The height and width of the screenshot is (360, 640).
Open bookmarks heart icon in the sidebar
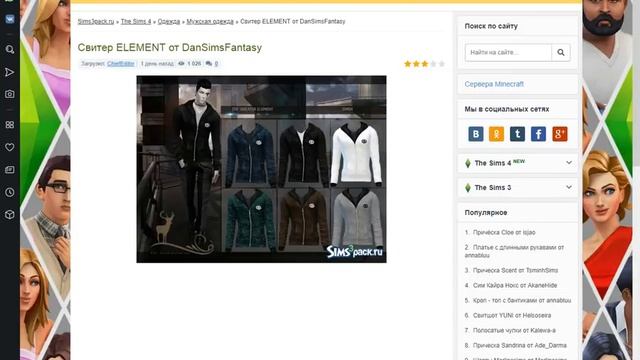10,147
